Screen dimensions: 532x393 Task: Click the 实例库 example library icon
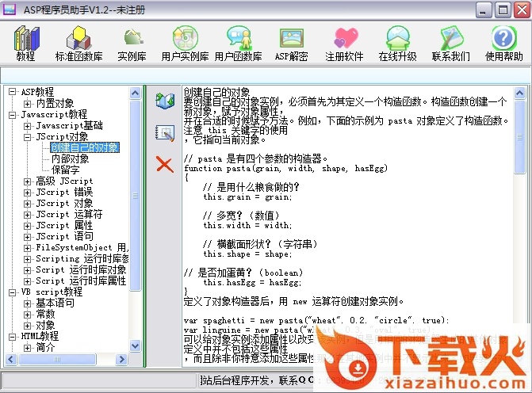tap(132, 40)
